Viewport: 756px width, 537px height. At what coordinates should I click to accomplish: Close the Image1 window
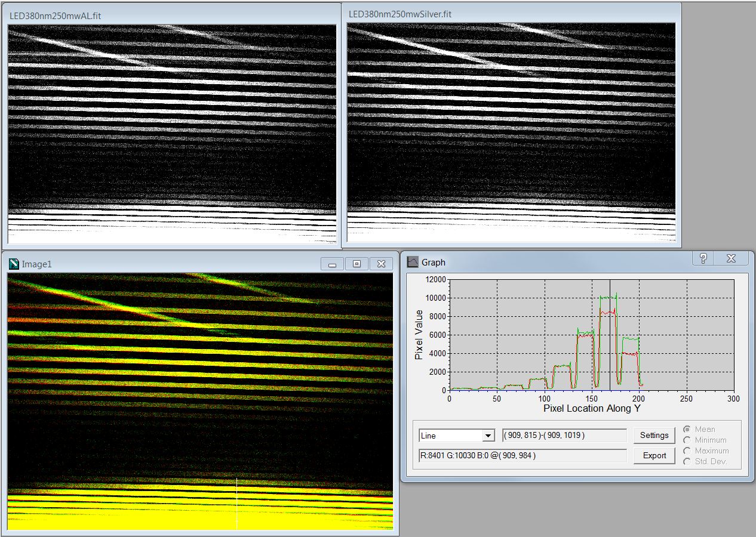point(381,264)
